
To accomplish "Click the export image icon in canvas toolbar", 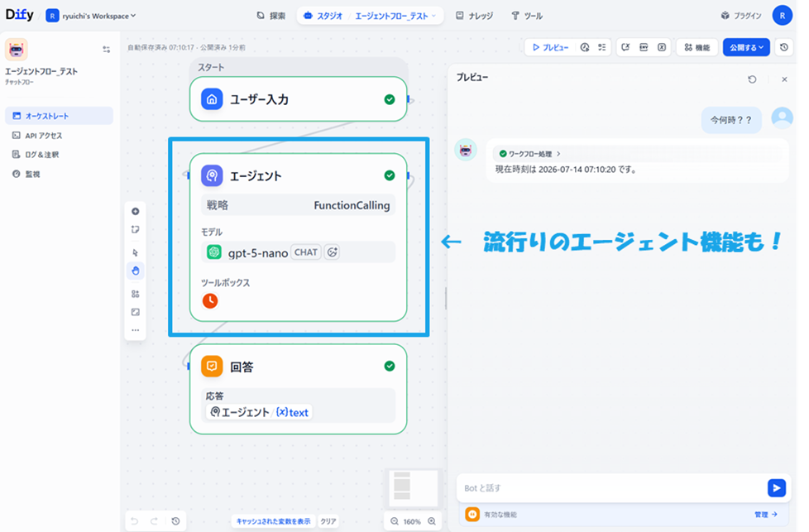I will tap(135, 312).
